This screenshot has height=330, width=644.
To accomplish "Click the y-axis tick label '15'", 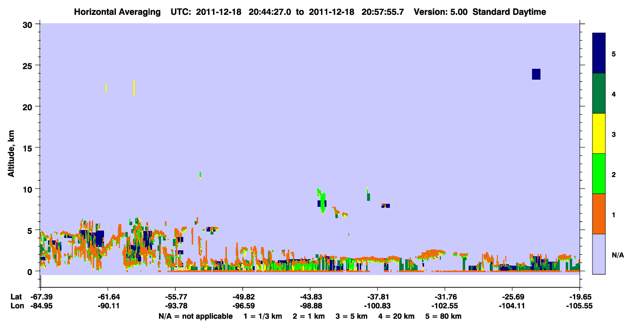I will coord(28,148).
